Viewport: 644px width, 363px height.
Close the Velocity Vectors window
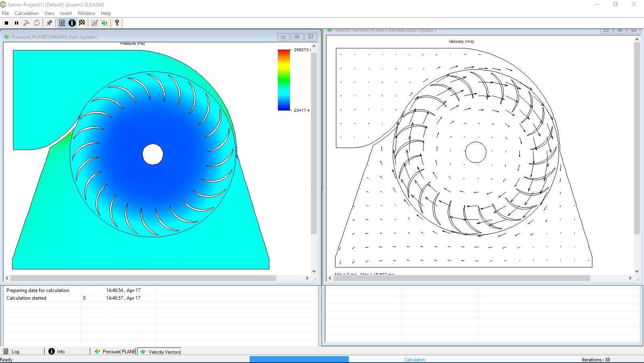tap(634, 30)
